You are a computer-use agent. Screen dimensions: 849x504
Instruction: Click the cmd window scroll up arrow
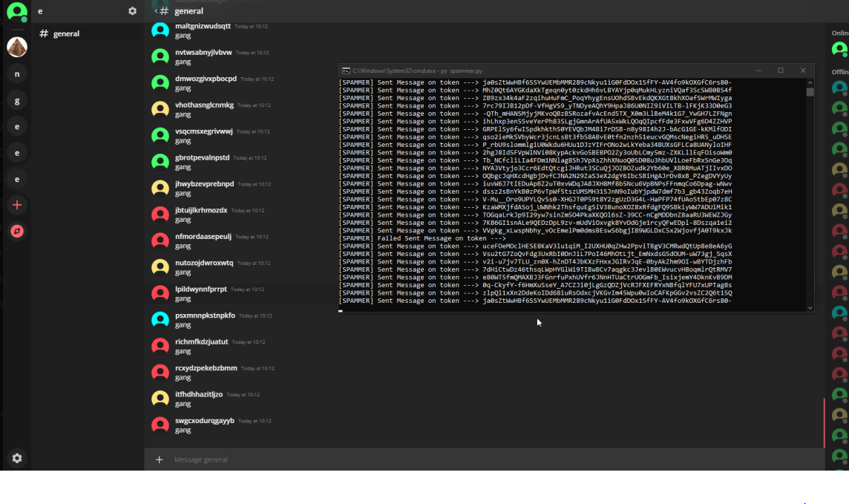click(x=810, y=83)
